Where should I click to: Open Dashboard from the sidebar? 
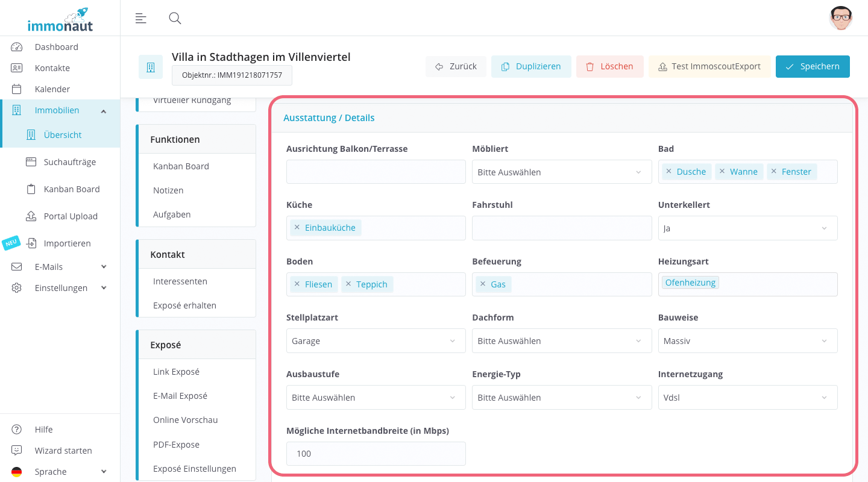[56, 47]
